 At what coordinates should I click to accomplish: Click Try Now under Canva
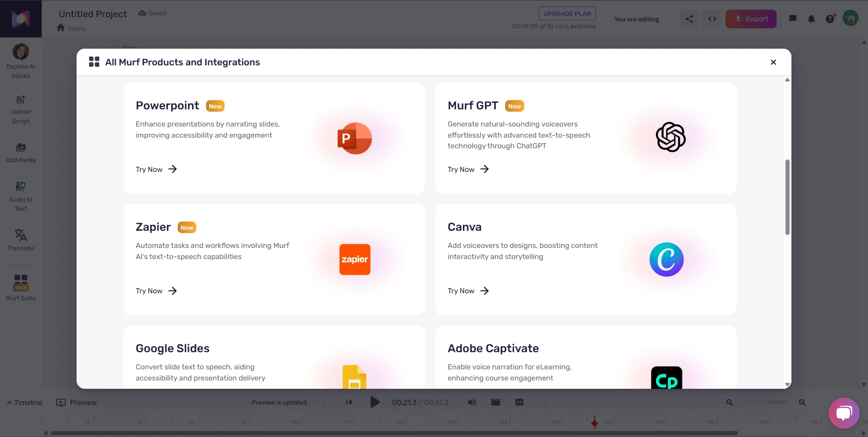pyautogui.click(x=468, y=291)
